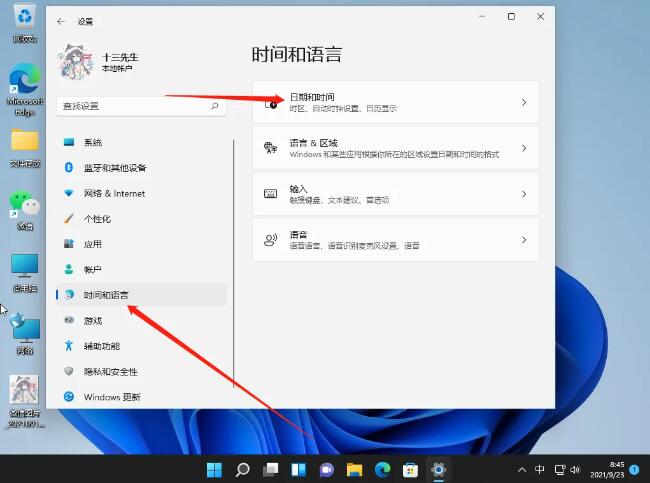Viewport: 650px width, 483px height.
Task: Show hidden tray icons with the caret
Action: tap(522, 470)
